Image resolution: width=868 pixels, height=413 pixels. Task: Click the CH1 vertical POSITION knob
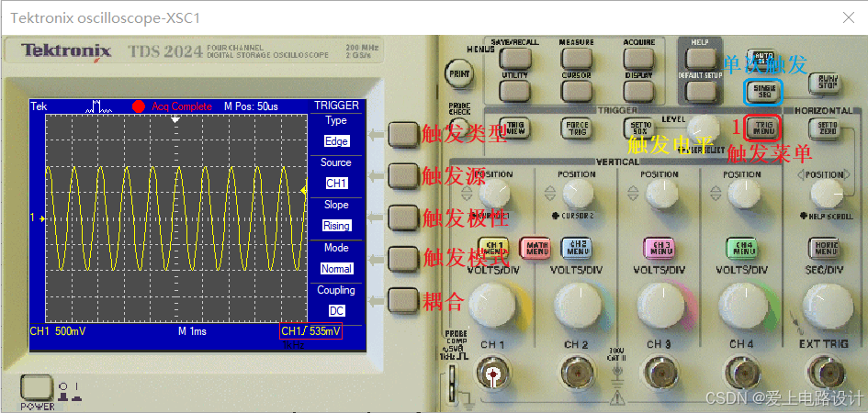point(495,194)
